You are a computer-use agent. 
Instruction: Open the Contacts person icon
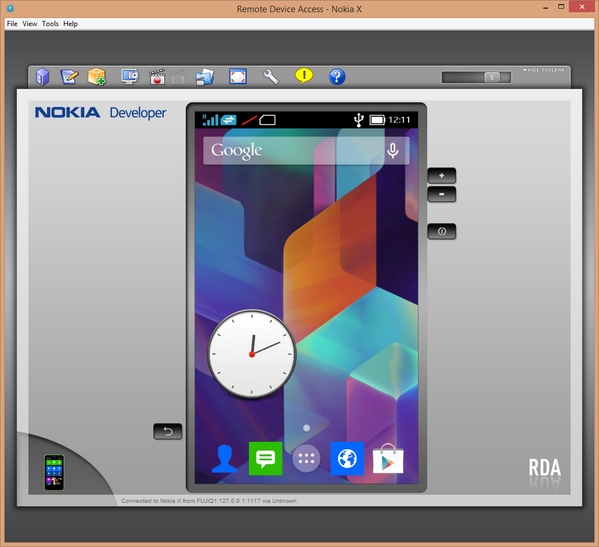(225, 459)
